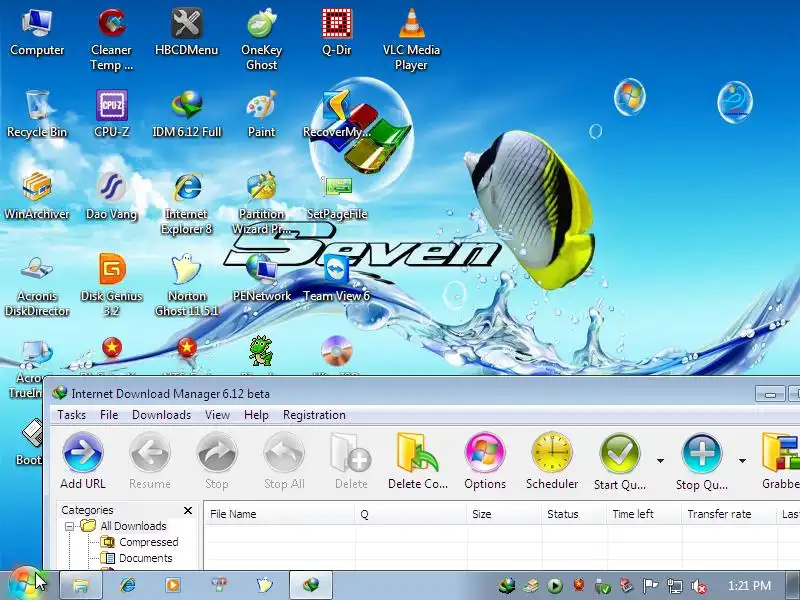Select the CPU-Z desktop icon
800x600 pixels.
[112, 114]
